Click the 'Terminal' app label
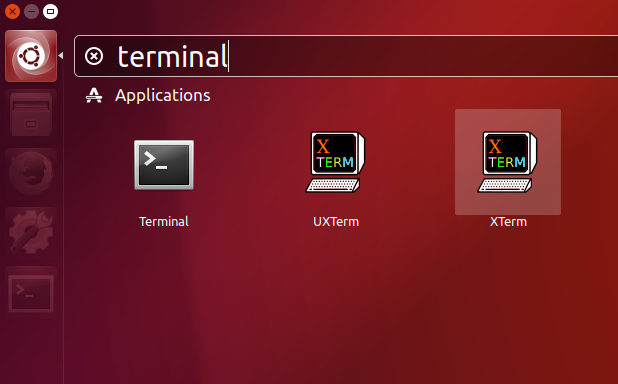 click(x=164, y=222)
